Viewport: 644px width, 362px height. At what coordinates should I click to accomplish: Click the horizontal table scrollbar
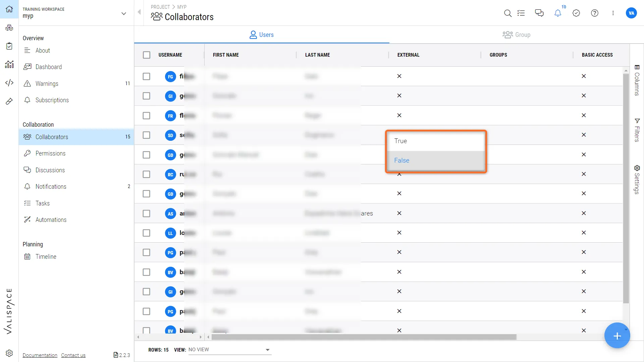pyautogui.click(x=364, y=337)
